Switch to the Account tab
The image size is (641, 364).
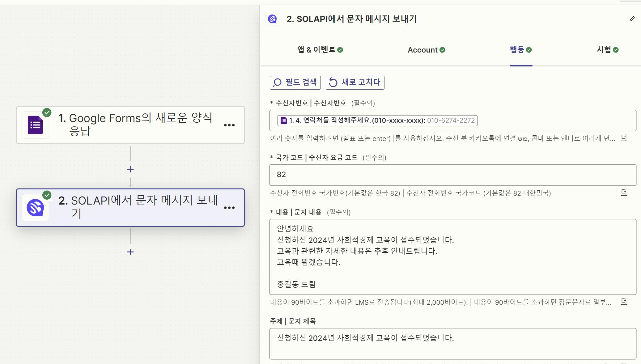pos(426,50)
